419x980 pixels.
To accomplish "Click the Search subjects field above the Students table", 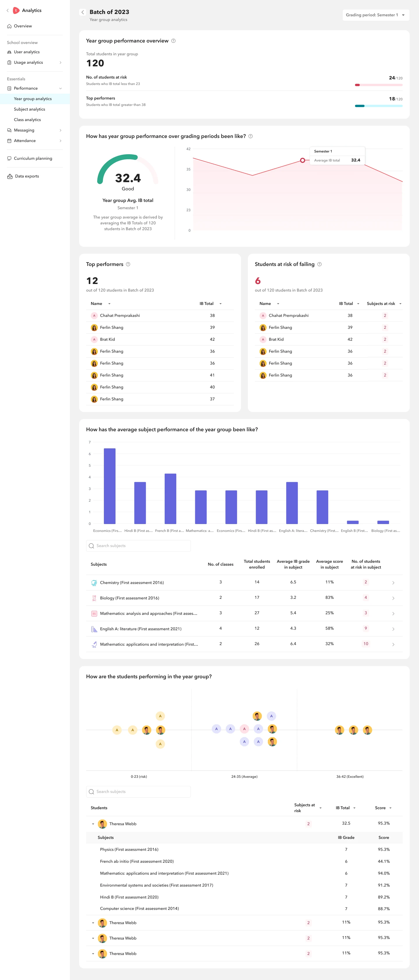I will pos(138,791).
